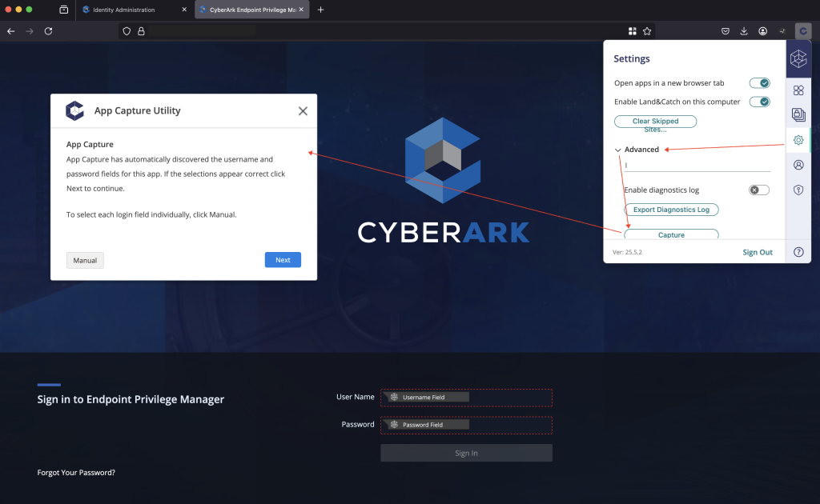This screenshot has height=504, width=820.
Task: Bookmark this page with the star
Action: click(647, 31)
